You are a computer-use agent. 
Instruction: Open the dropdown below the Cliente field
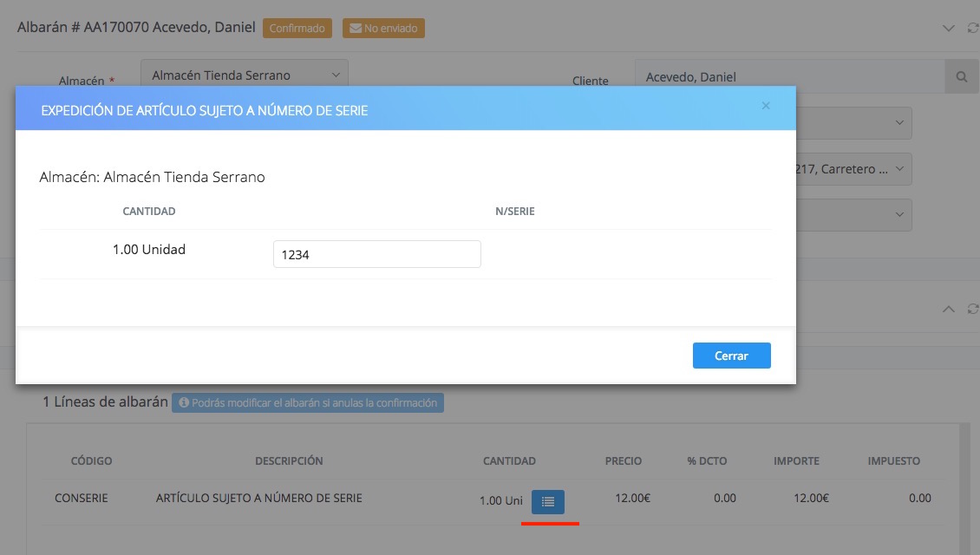853,123
